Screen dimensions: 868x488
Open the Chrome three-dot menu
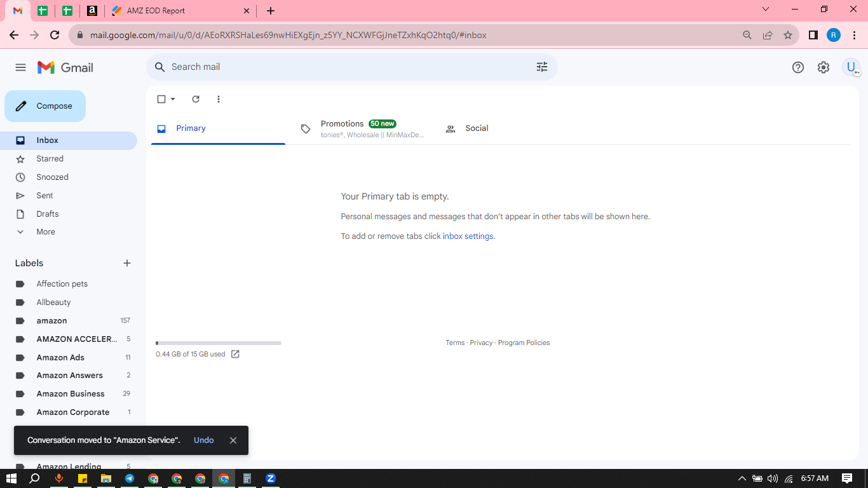coord(854,35)
